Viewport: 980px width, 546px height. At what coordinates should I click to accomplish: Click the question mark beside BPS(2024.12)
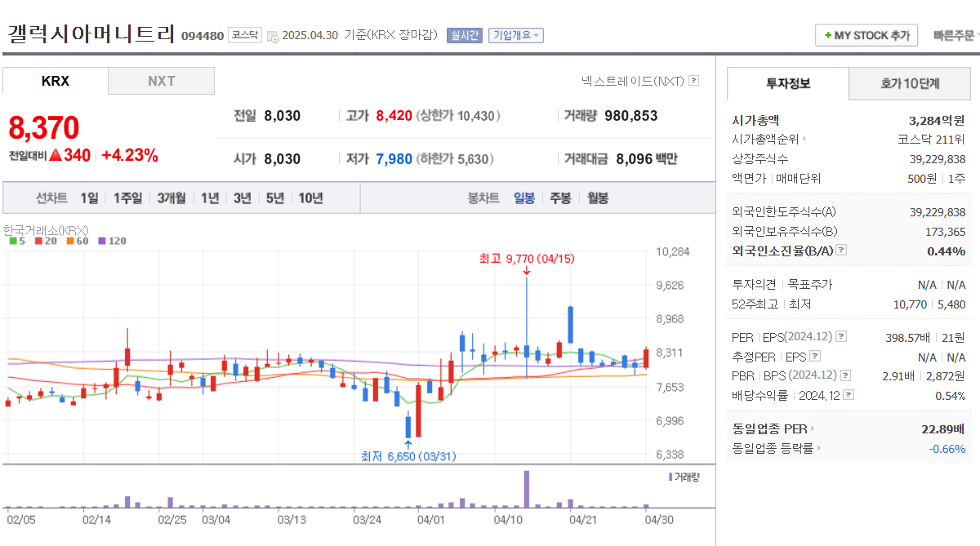[x=845, y=375]
